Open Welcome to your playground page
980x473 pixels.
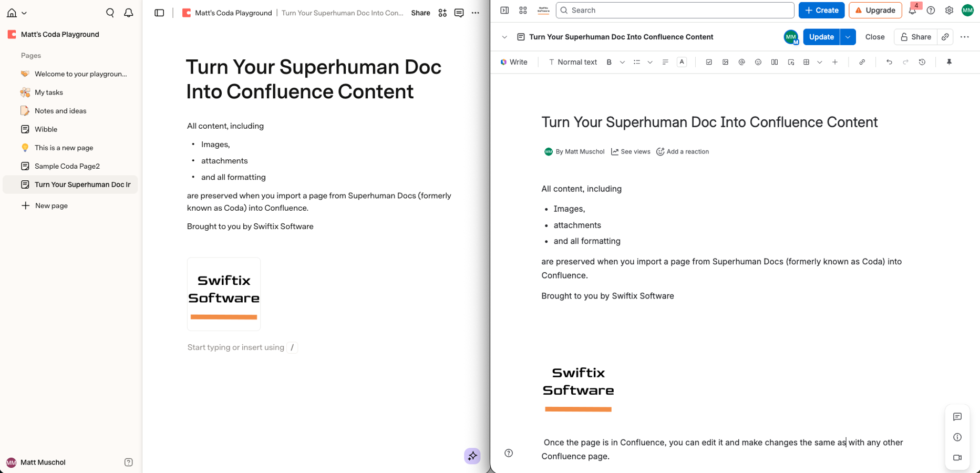pos(70,74)
